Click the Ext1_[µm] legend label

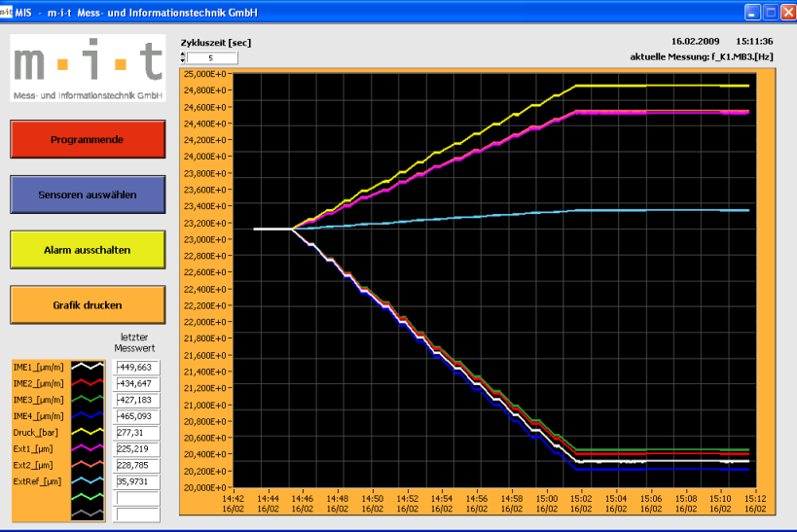point(33,448)
